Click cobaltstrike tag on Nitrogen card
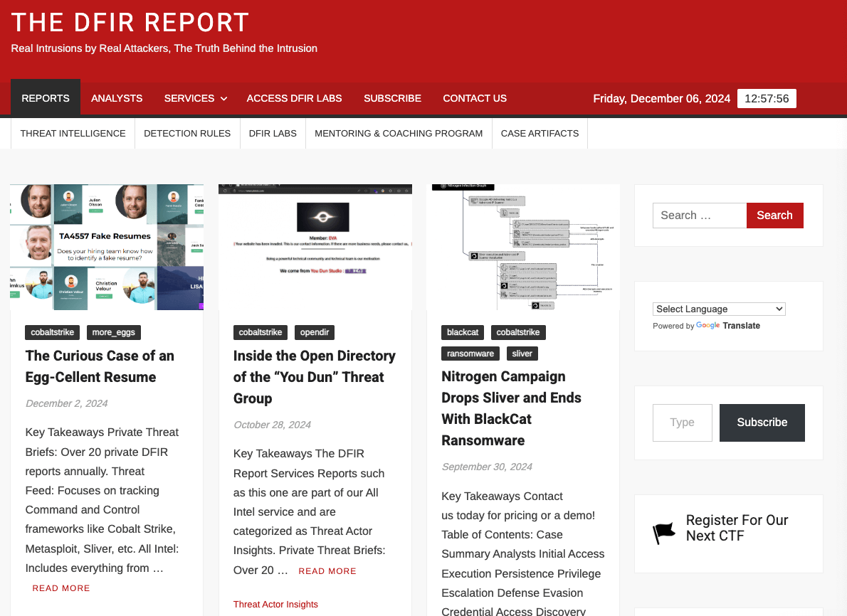Image resolution: width=847 pixels, height=616 pixels. click(518, 333)
